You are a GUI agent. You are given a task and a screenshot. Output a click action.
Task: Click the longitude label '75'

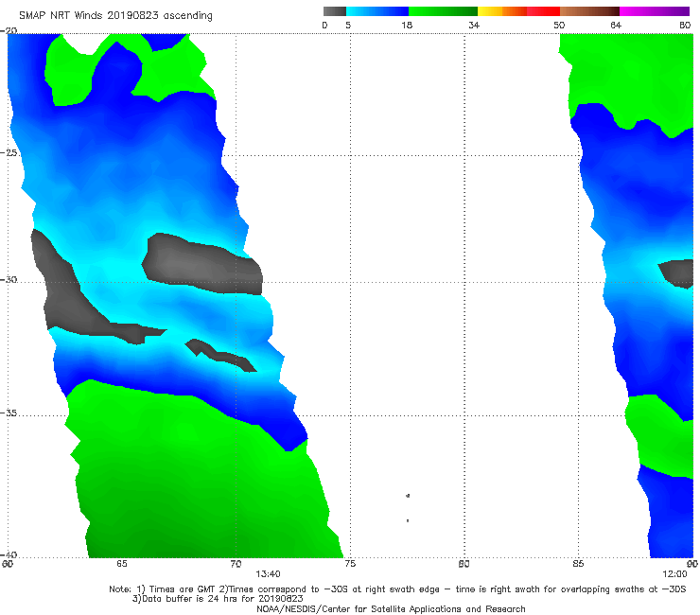tap(350, 564)
